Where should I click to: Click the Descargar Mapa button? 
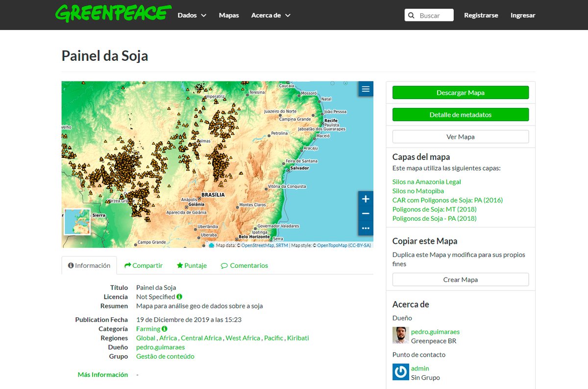coord(461,92)
